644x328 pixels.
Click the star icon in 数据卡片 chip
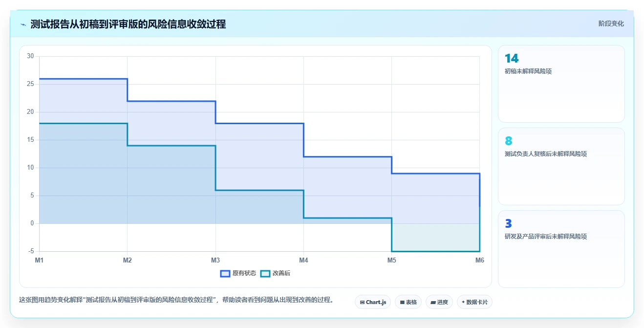463,302
